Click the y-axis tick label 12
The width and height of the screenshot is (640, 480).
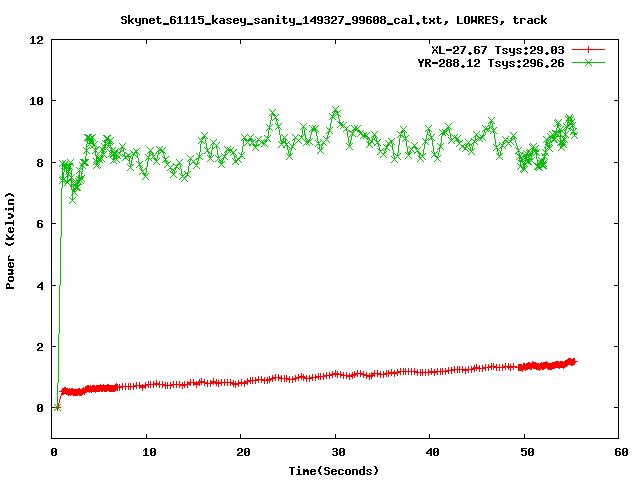(36, 40)
